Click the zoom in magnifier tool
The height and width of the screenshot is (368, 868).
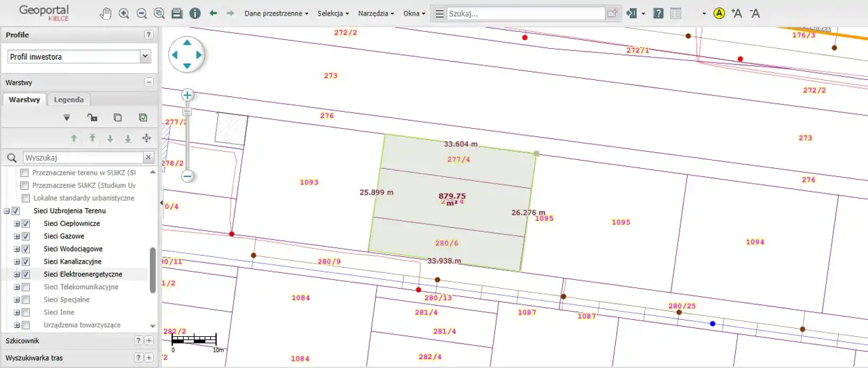124,14
